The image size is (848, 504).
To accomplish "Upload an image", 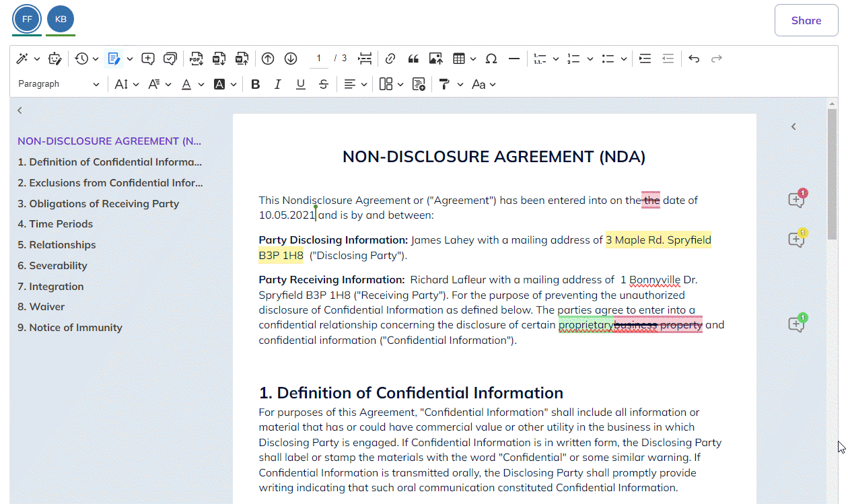I will tap(435, 59).
